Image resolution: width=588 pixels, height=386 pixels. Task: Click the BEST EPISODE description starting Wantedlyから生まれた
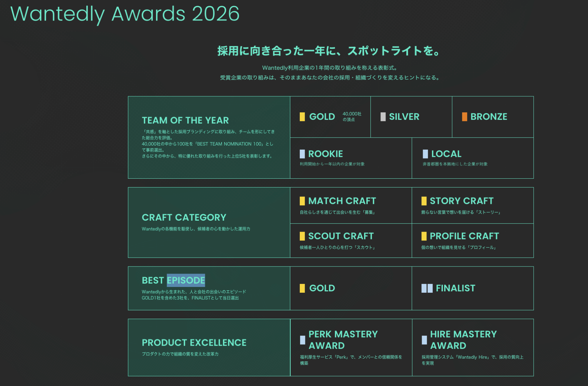[194, 295]
